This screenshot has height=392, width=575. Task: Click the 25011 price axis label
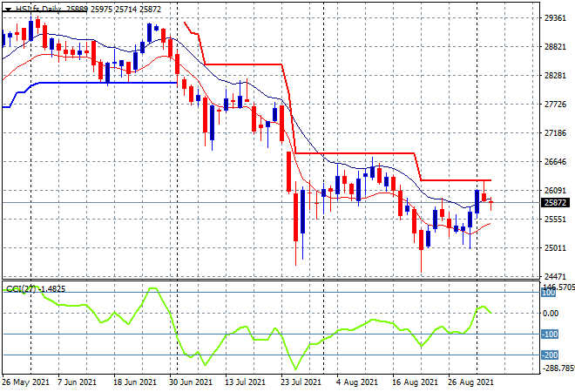coord(555,248)
